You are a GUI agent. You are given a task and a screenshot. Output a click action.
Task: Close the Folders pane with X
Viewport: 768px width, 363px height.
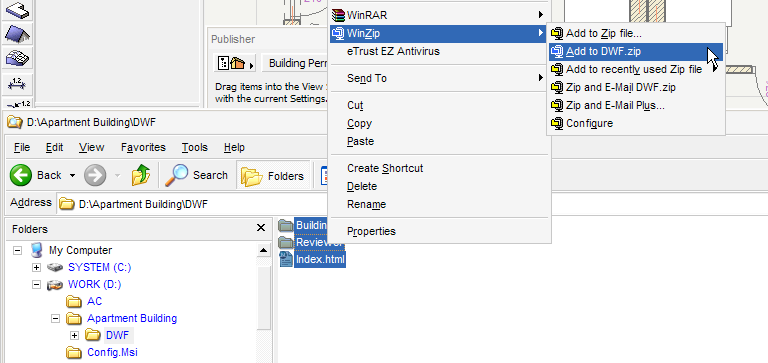point(261,228)
